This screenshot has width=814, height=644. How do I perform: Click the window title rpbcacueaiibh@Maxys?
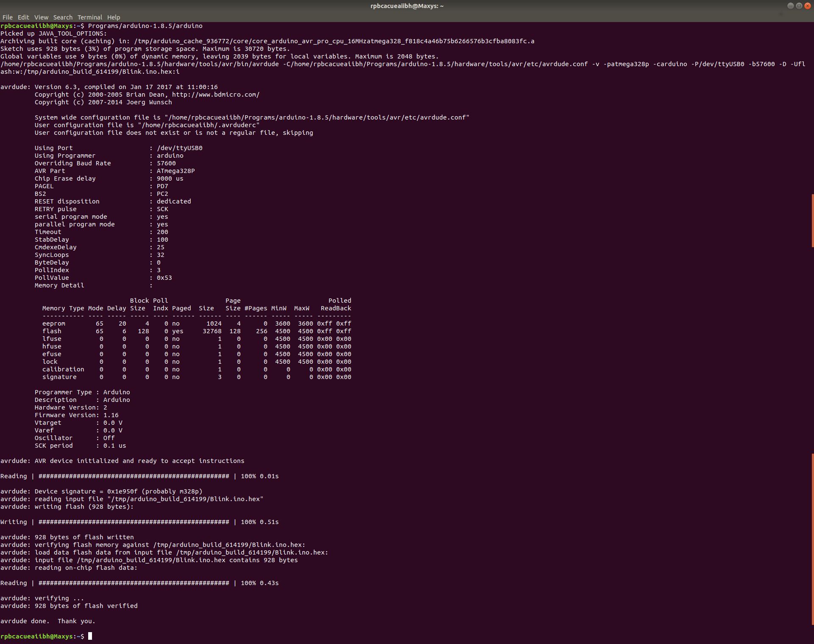pyautogui.click(x=407, y=6)
